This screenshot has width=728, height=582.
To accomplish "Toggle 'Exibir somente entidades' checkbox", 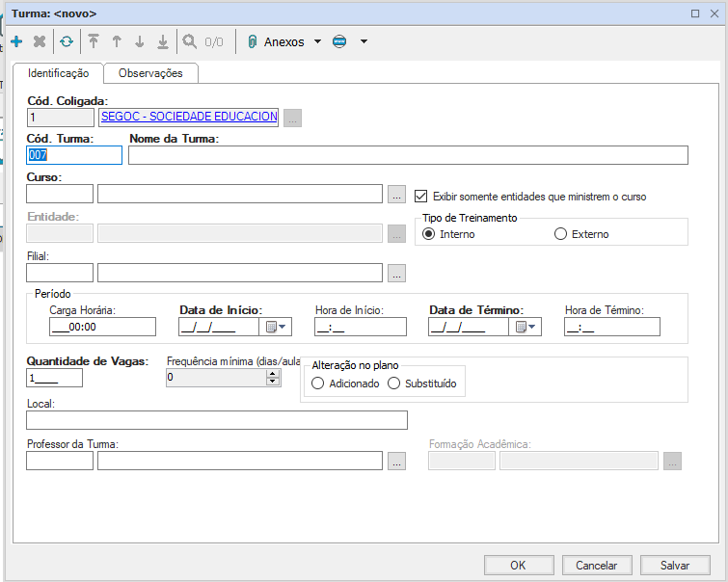I will click(x=420, y=196).
